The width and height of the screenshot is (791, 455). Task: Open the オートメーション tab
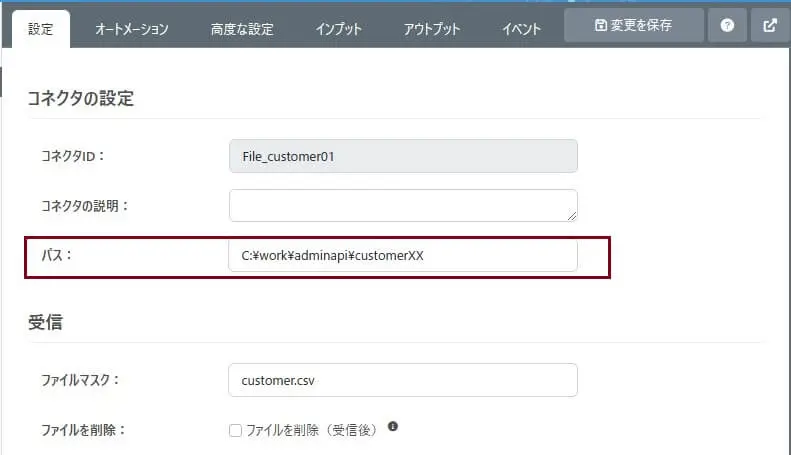tap(131, 29)
